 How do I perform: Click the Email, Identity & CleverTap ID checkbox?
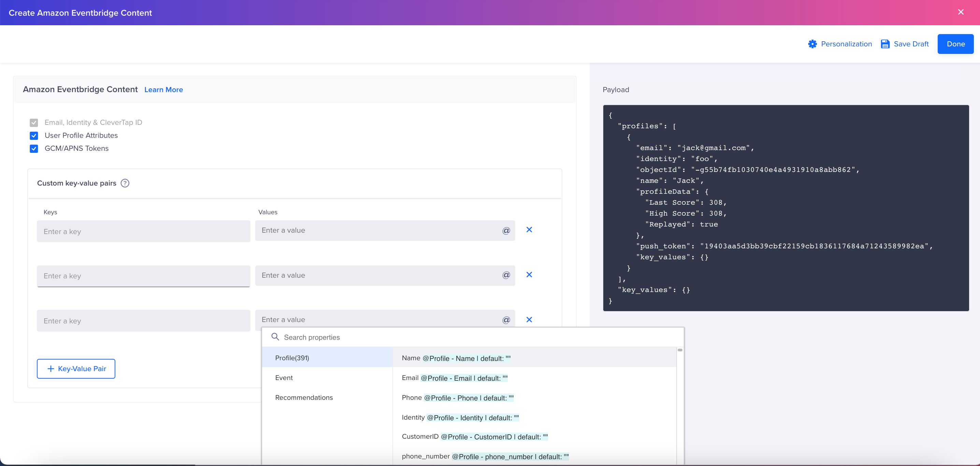(x=34, y=123)
